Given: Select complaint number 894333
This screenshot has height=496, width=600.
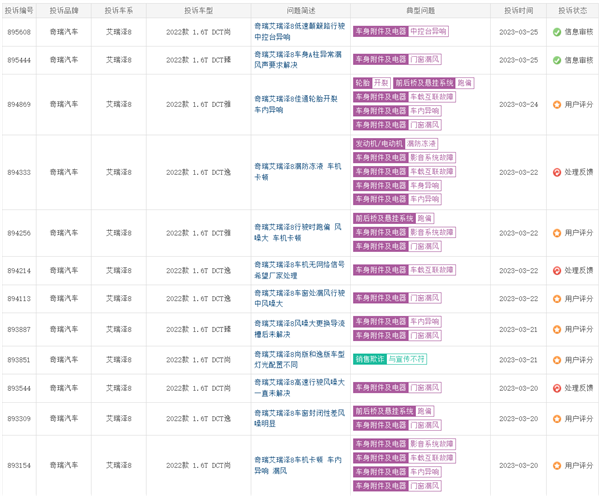Looking at the screenshot, I should [x=19, y=173].
